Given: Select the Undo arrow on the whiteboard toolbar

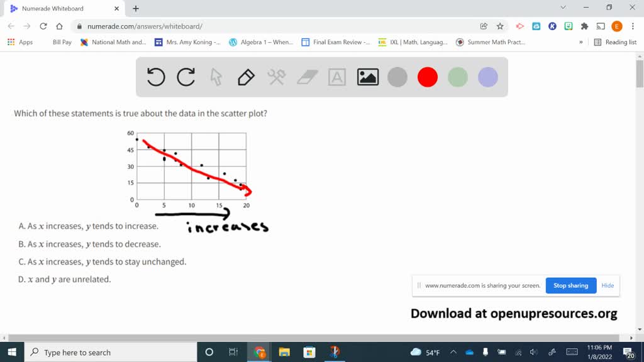Looking at the screenshot, I should pyautogui.click(x=155, y=77).
